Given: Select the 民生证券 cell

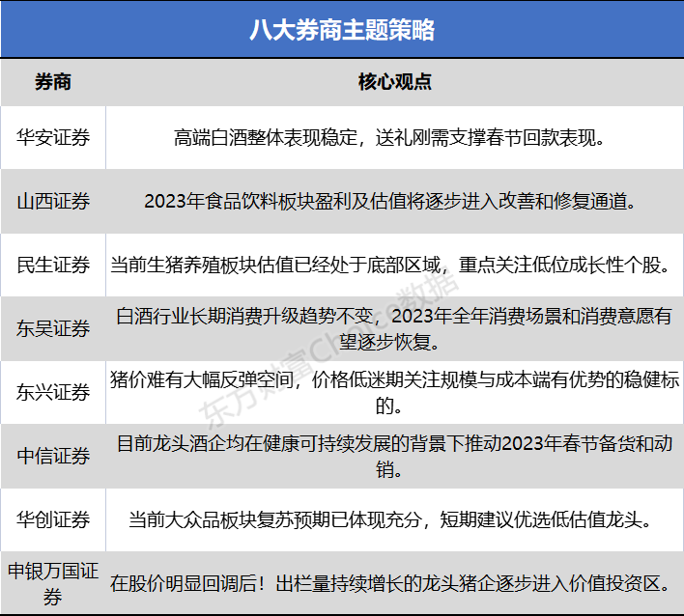Looking at the screenshot, I should pyautogui.click(x=53, y=265).
